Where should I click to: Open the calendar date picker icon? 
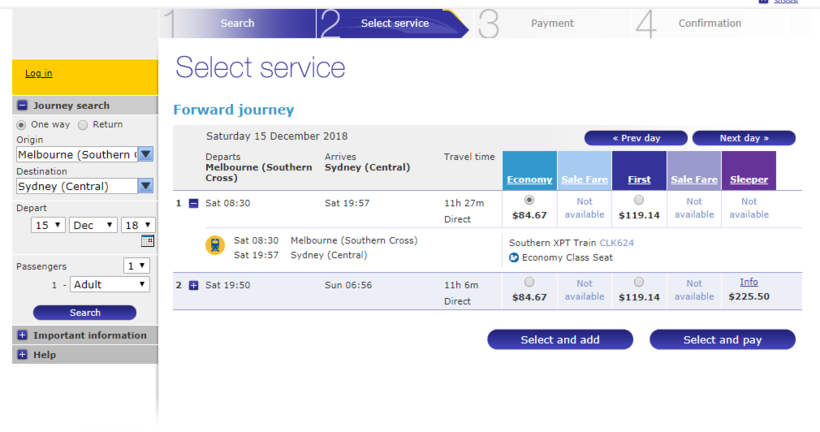148,241
